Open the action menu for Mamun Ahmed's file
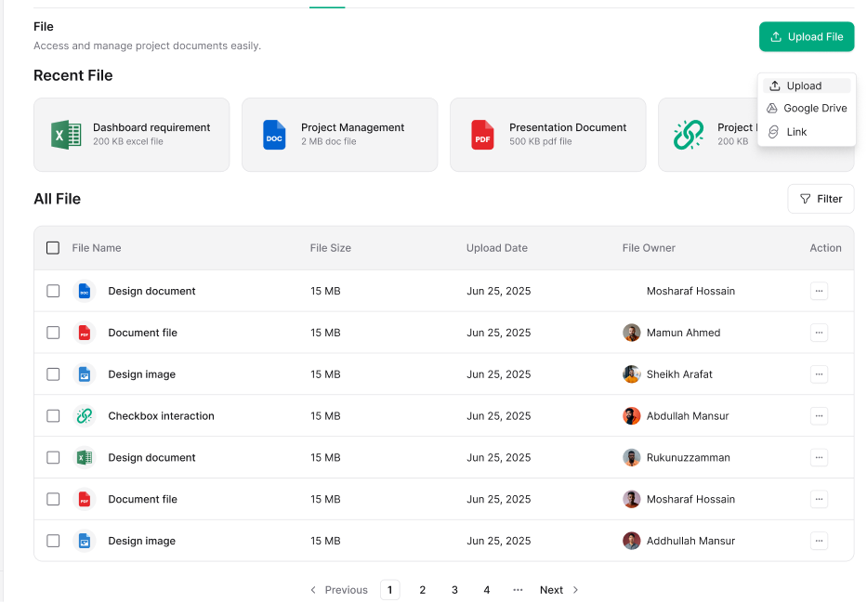Image resolution: width=867 pixels, height=616 pixels. click(819, 333)
